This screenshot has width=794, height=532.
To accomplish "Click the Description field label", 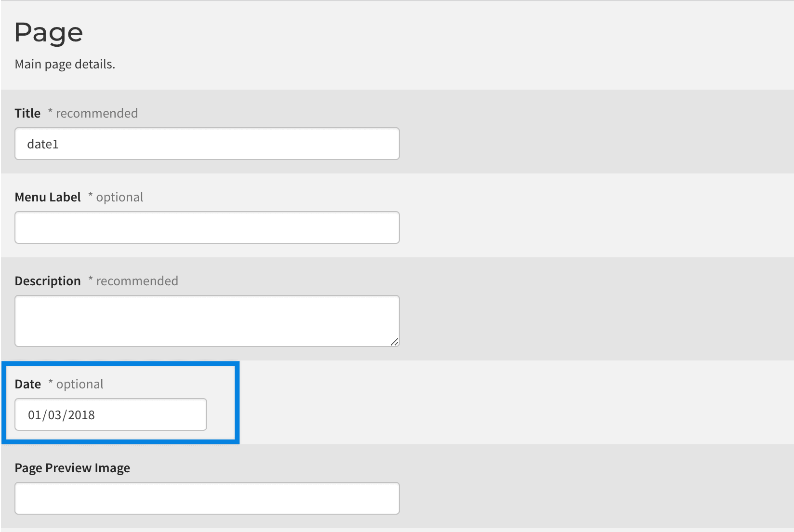I will pyautogui.click(x=48, y=281).
